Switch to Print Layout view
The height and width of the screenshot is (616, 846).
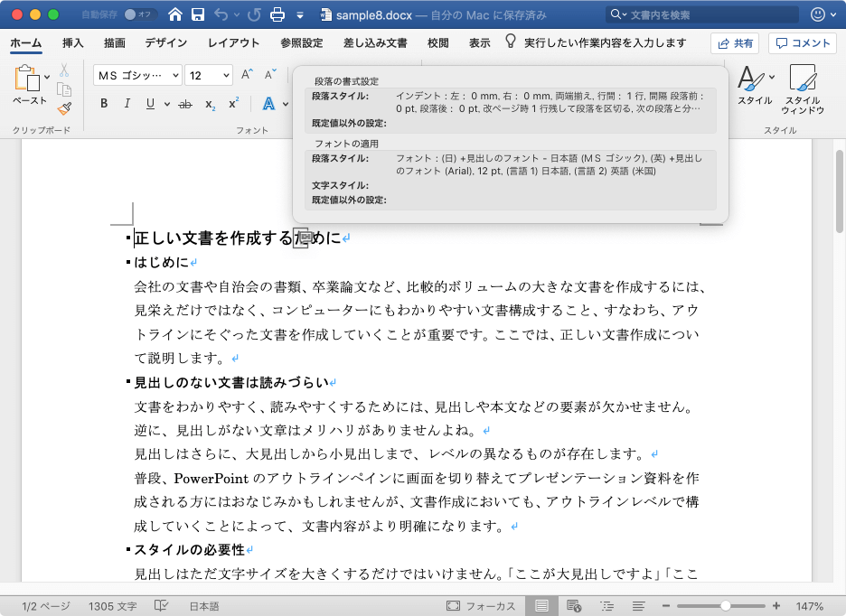(541, 606)
